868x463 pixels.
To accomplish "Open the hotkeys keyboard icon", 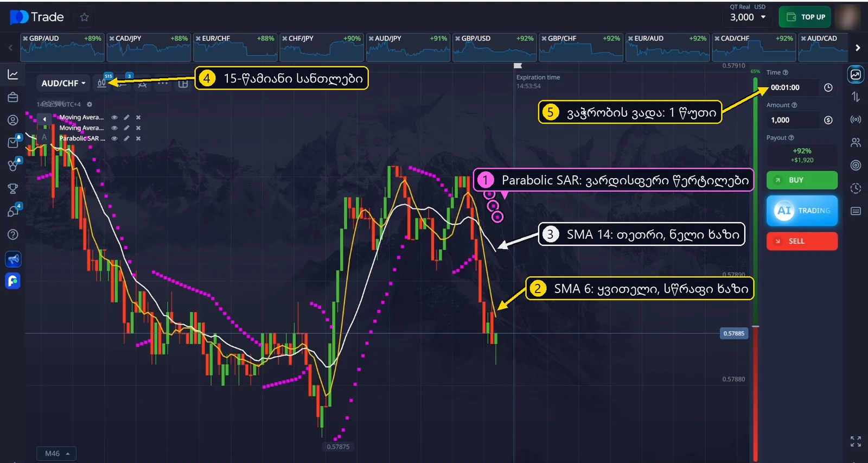I will (856, 211).
